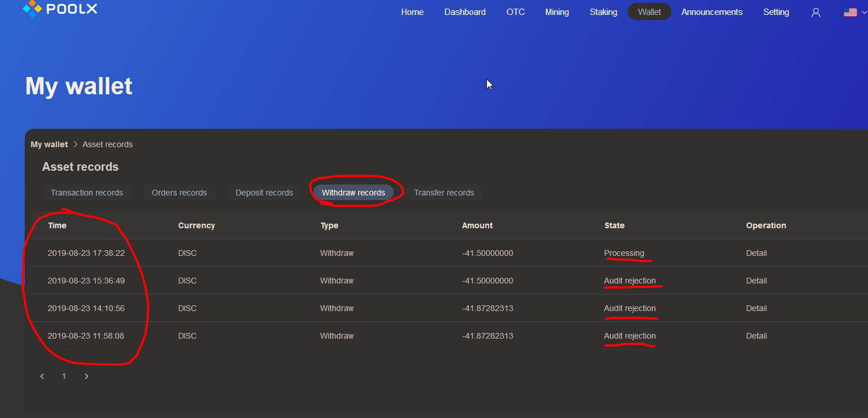868x418 pixels.
Task: Click timestamp 2019-08-23 14:10:56
Action: click(86, 308)
